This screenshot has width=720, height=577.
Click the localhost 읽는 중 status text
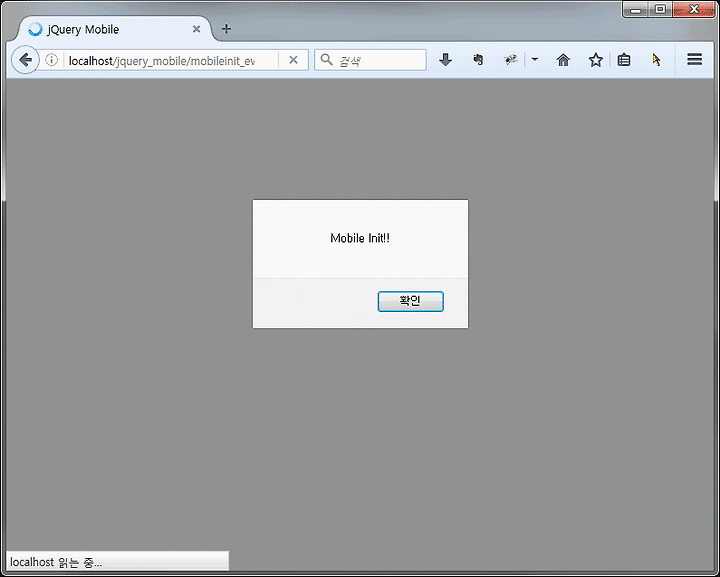[x=56, y=562]
